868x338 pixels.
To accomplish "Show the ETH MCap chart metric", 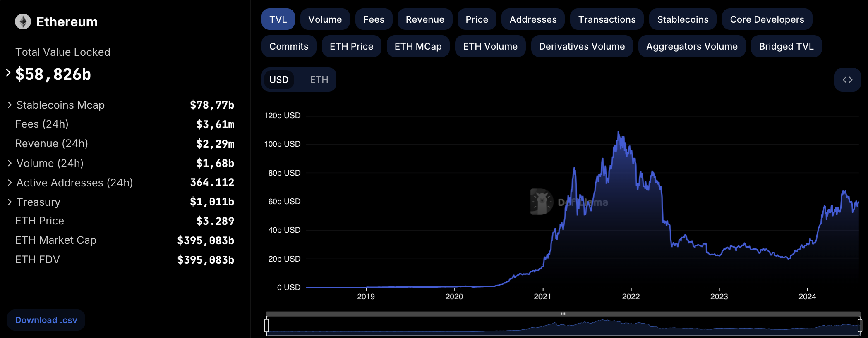I will (x=418, y=46).
